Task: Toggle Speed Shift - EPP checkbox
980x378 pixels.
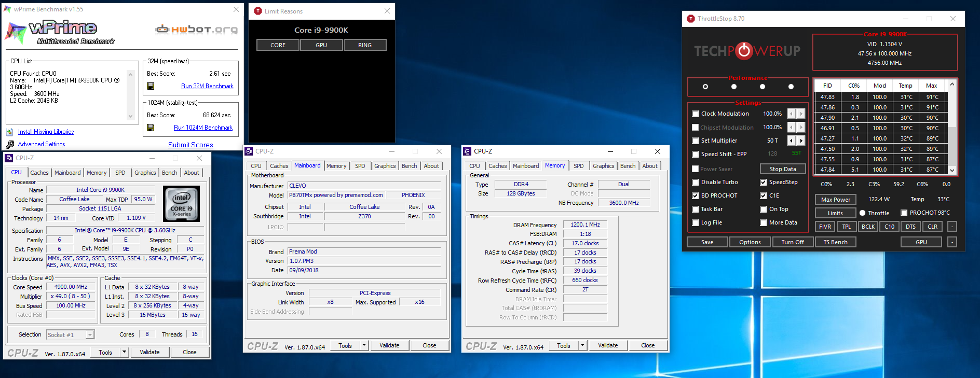Action: click(x=696, y=155)
